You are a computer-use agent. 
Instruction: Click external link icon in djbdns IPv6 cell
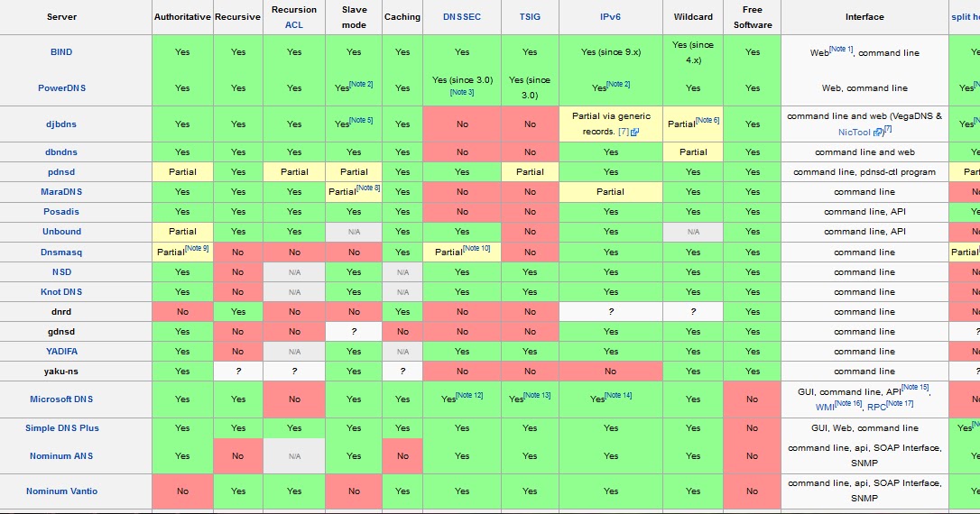click(635, 133)
